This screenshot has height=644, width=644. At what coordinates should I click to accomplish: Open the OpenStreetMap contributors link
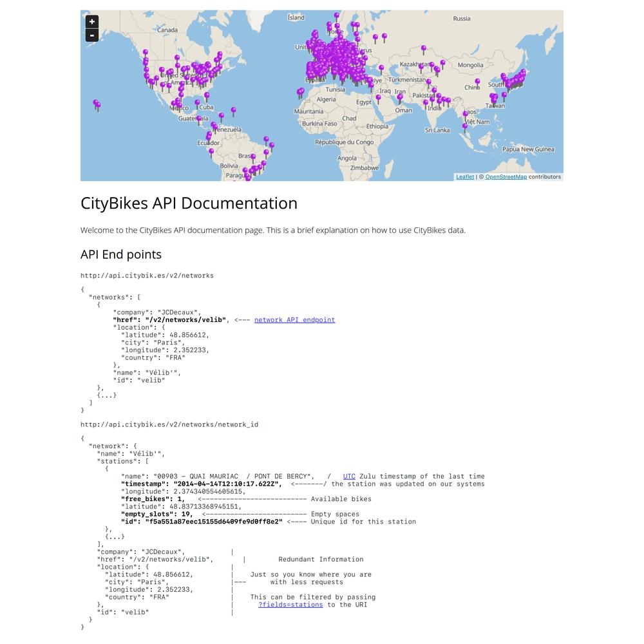point(506,177)
